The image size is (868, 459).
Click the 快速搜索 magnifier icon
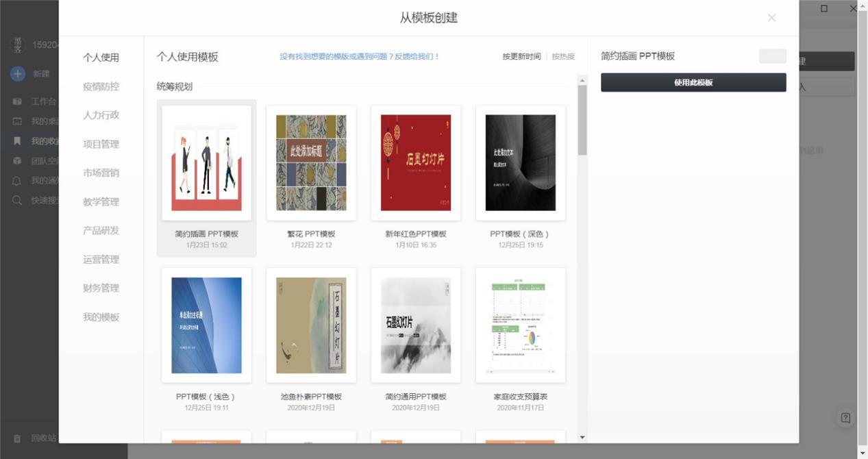pos(17,201)
